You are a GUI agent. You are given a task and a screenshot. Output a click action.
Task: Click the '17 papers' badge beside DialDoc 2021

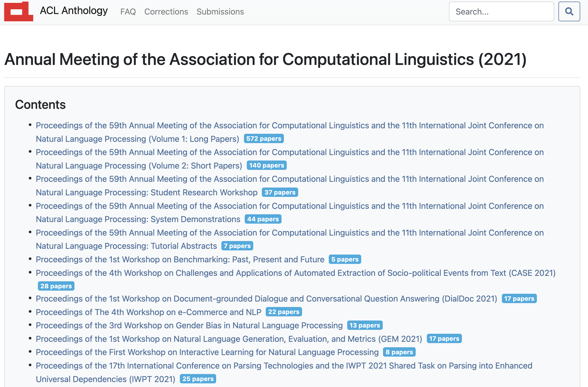coord(519,299)
